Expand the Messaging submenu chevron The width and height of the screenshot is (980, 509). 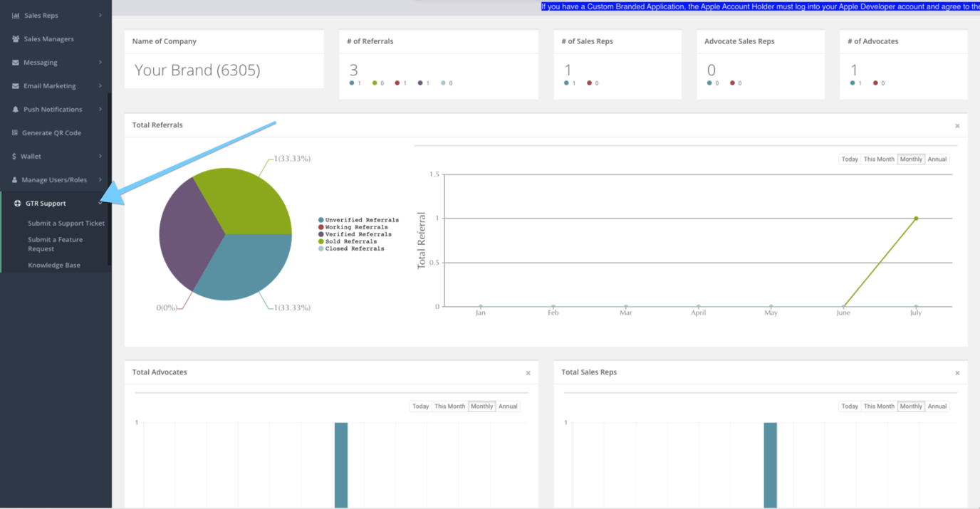point(100,63)
